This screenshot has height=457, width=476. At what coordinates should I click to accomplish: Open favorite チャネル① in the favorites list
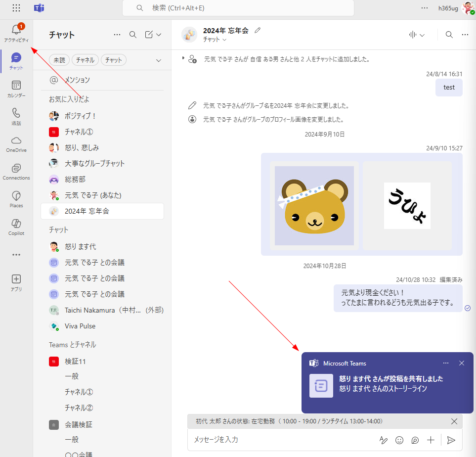(102, 132)
